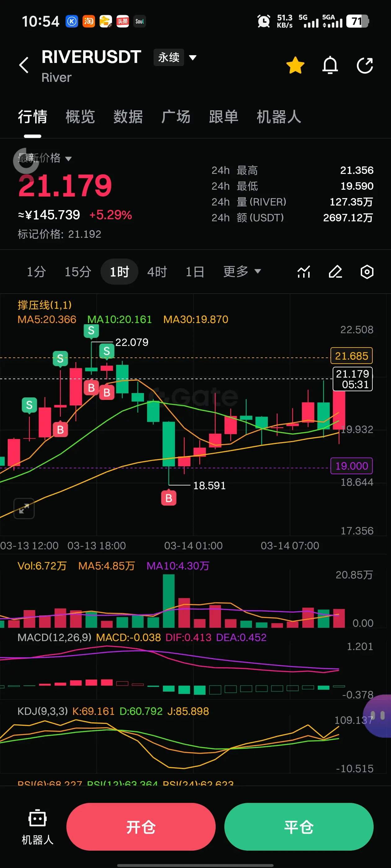Screen dimensions: 391x868
Task: Open the 机器人 top tab
Action: pos(279,117)
